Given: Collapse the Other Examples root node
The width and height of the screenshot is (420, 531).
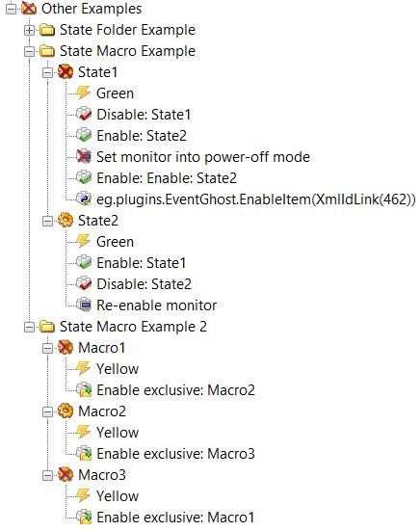Looking at the screenshot, I should tap(12, 9).
